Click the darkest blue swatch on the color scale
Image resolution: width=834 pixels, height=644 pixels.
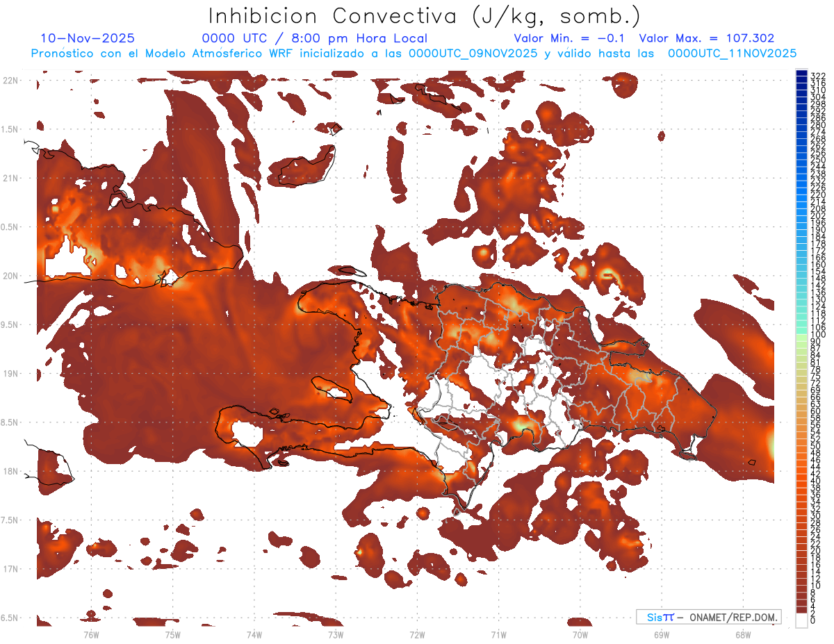(x=801, y=74)
